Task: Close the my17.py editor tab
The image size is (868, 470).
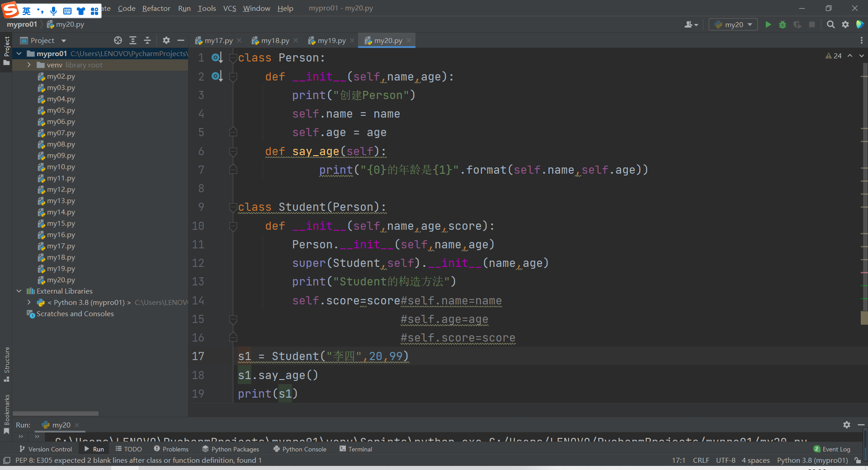Action: (x=239, y=40)
